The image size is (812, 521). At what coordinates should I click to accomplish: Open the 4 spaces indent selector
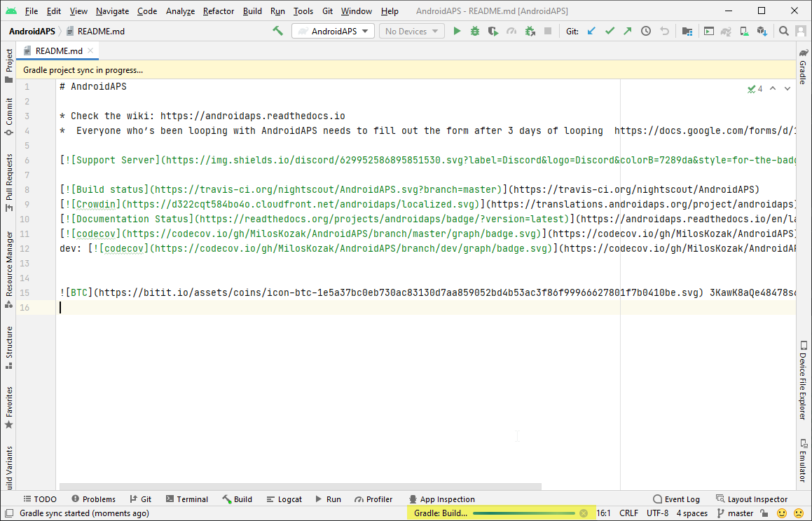[x=692, y=513]
